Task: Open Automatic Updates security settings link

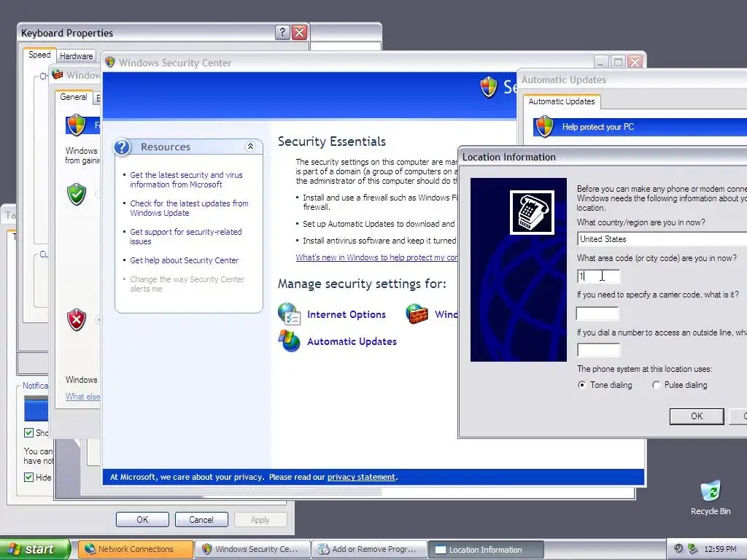Action: (352, 341)
